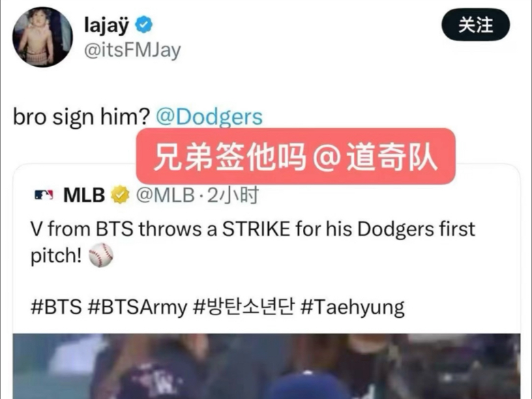
Task: Open lajaÿ's profile avatar photo
Action: [x=42, y=37]
